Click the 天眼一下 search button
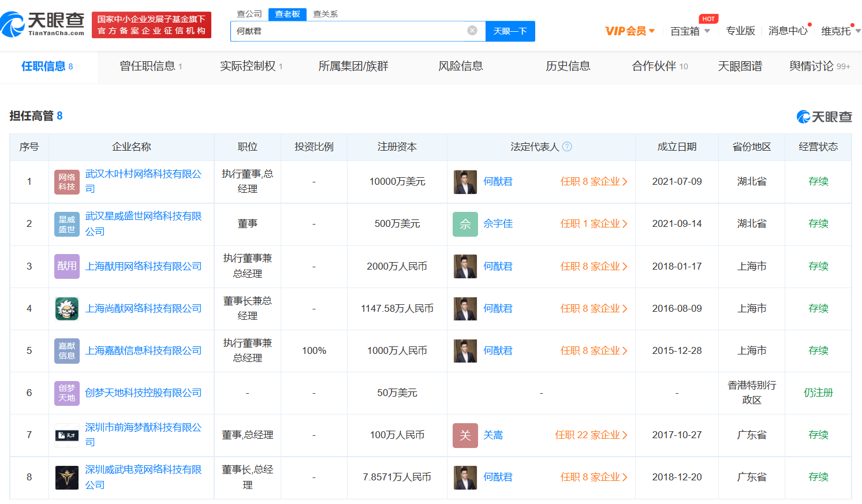This screenshot has height=504, width=862. (x=510, y=31)
